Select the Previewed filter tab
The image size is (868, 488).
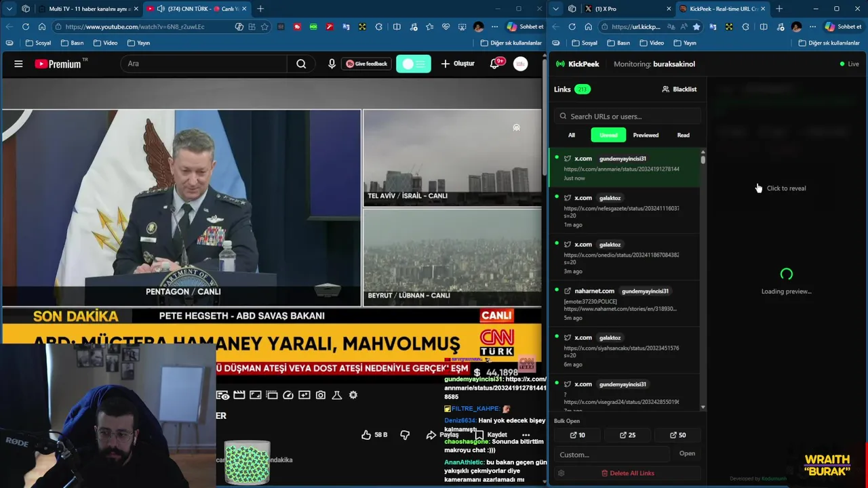pos(646,135)
